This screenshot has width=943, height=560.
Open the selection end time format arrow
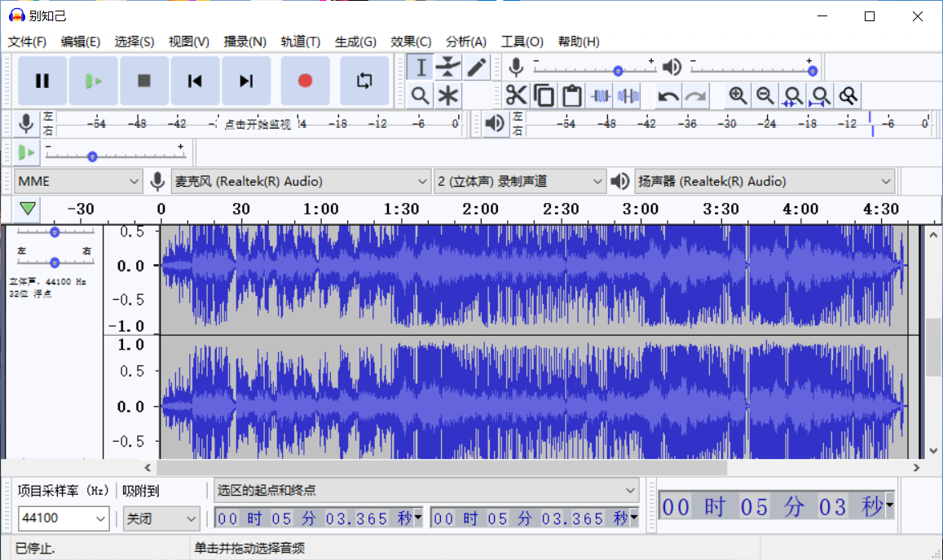(634, 517)
